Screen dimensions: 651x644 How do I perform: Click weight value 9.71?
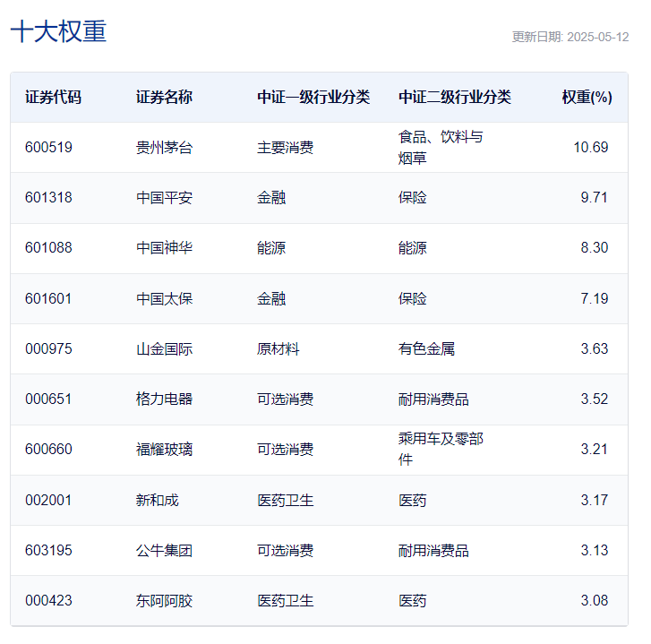pyautogui.click(x=594, y=198)
